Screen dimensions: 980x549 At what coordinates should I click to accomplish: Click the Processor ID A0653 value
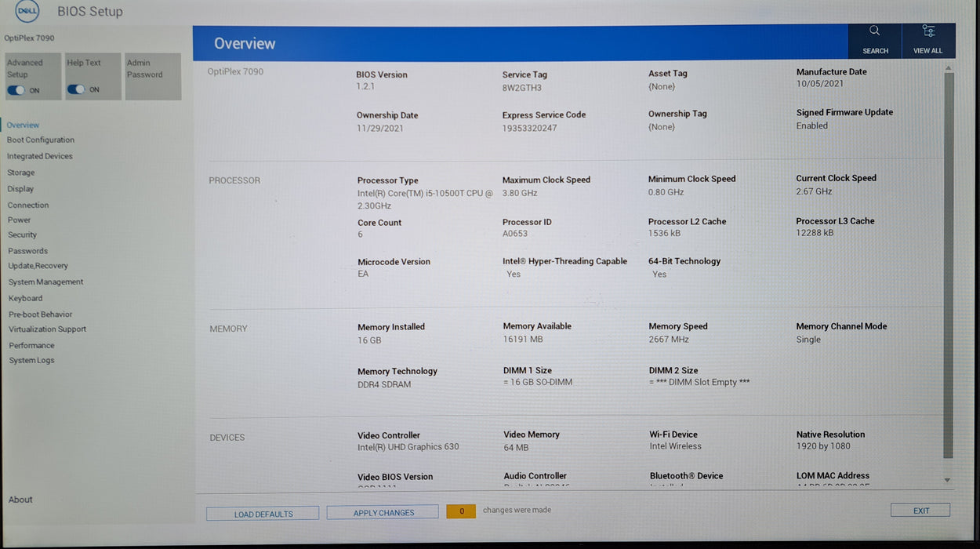(515, 234)
